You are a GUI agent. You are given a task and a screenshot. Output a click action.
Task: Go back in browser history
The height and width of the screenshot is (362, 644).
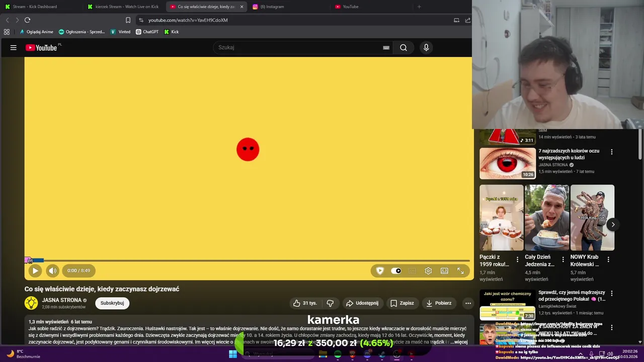click(x=7, y=20)
